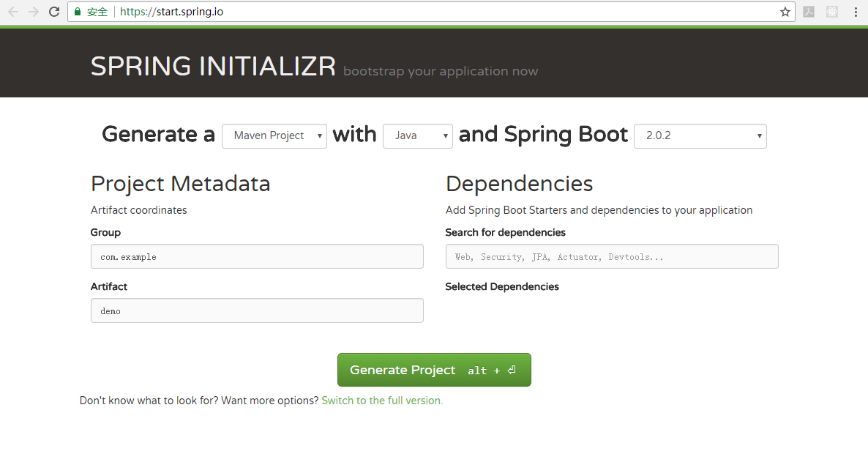Screen dimensions: 868x465
Task: Focus the Artifact input showing 'demo'
Action: coord(256,310)
